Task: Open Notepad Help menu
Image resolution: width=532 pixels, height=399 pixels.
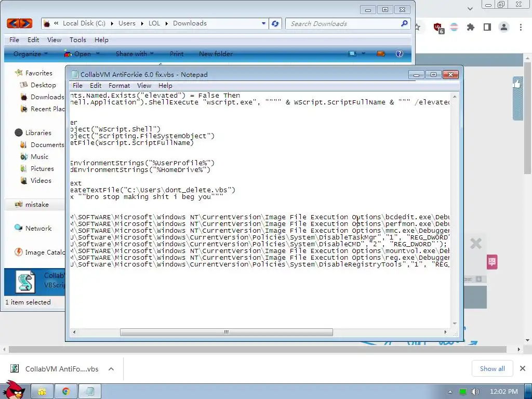Action: click(165, 86)
